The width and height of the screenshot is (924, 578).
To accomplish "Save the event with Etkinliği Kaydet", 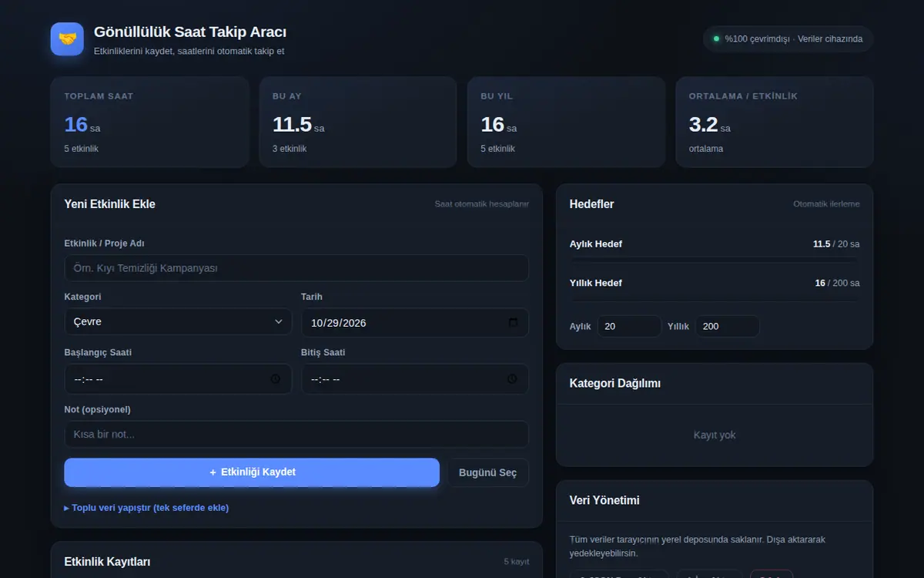I will (x=252, y=472).
